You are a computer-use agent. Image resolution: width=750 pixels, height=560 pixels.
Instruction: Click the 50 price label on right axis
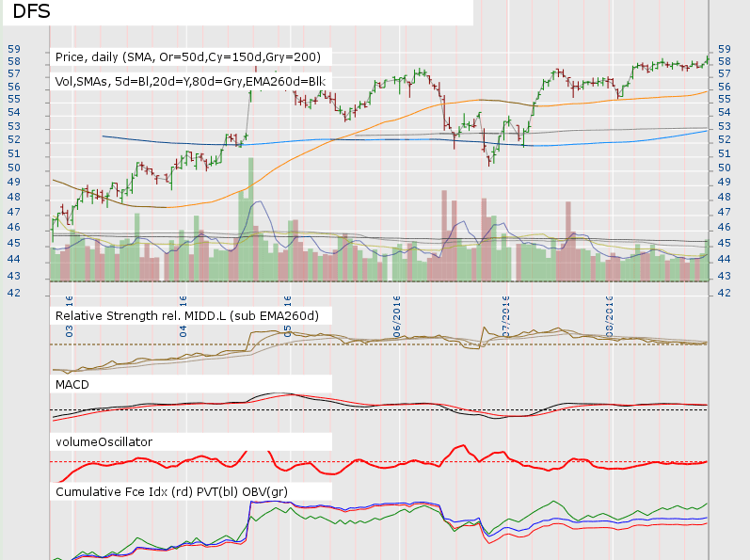pyautogui.click(x=725, y=168)
